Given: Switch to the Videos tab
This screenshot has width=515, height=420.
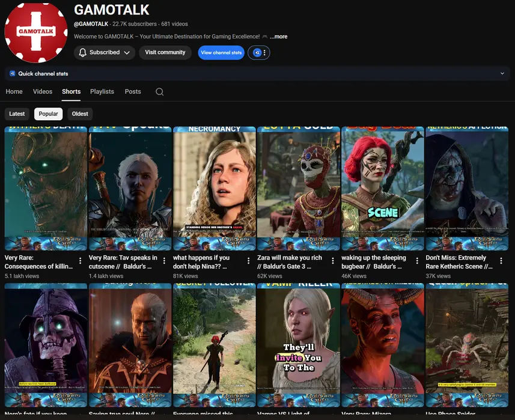Looking at the screenshot, I should 43,91.
